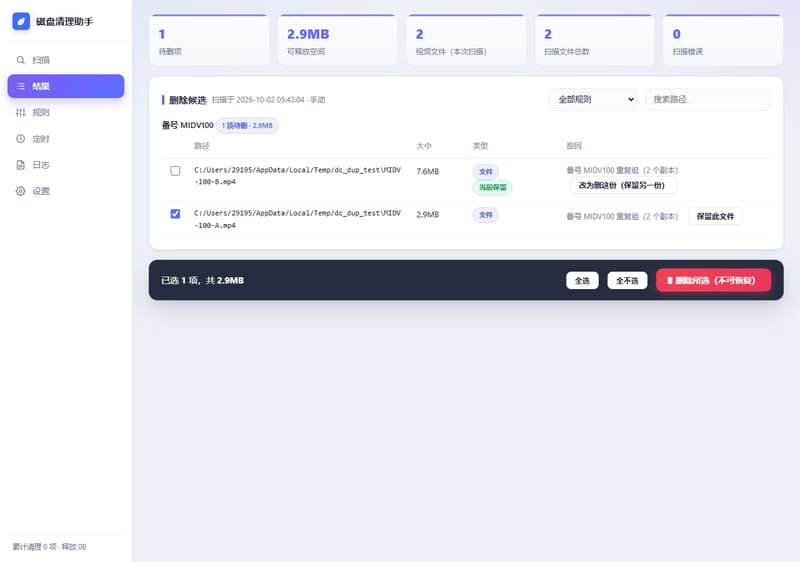Click the 类型 column header

click(480, 146)
